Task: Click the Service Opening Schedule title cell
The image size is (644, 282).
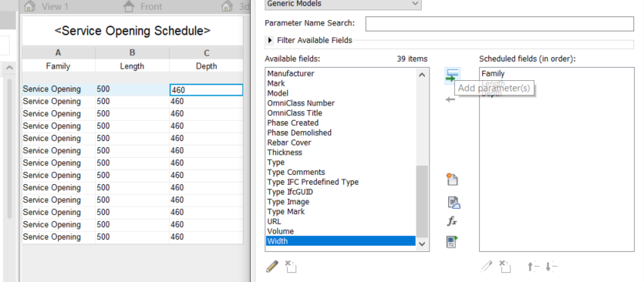Action: pos(132,31)
